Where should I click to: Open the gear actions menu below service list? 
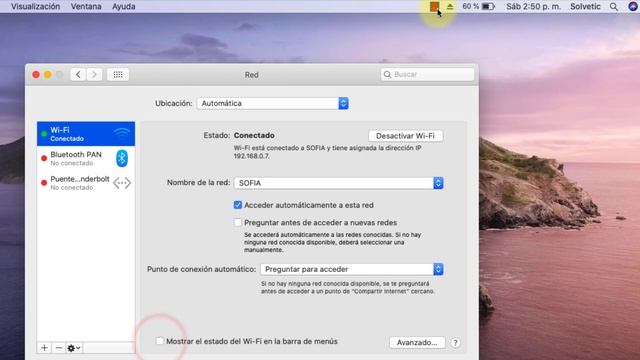[x=74, y=348]
